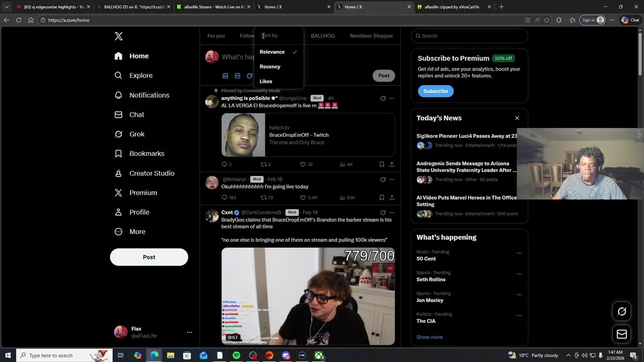Open the twitch.tv BruceDropEmOff link card

308,135
